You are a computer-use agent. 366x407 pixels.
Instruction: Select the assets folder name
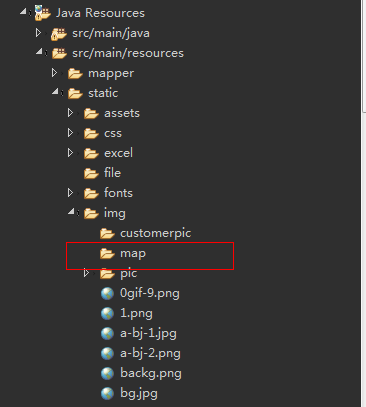click(x=122, y=113)
